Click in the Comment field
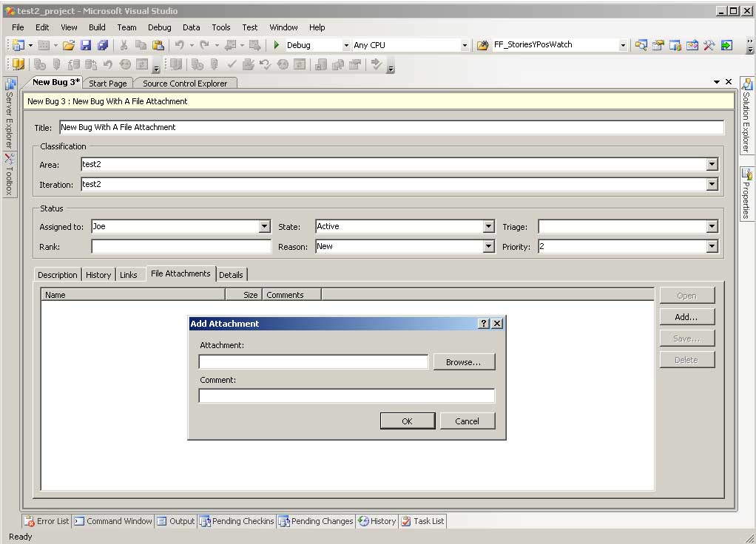The width and height of the screenshot is (756, 544). click(347, 395)
